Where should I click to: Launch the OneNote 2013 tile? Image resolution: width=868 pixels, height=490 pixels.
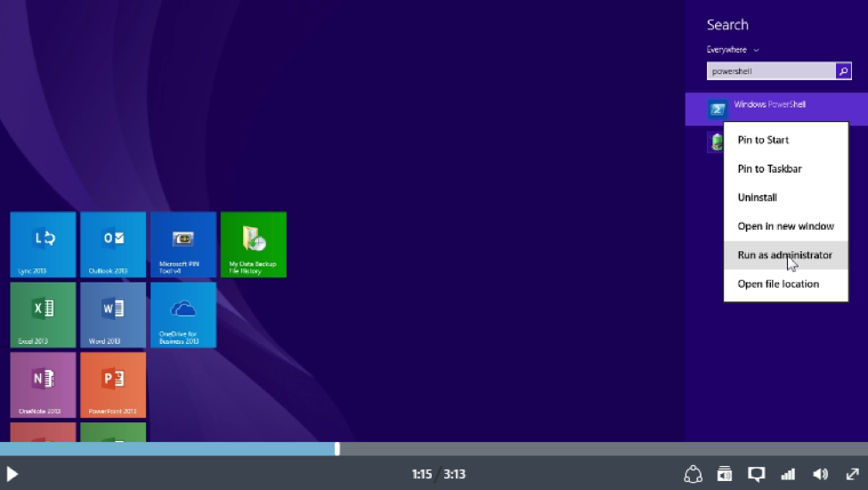(44, 385)
